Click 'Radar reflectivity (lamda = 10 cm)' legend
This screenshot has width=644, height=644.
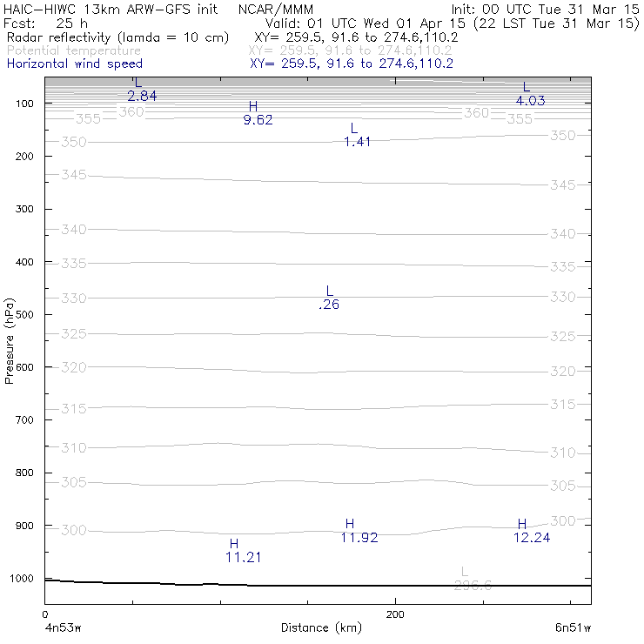(x=117, y=37)
